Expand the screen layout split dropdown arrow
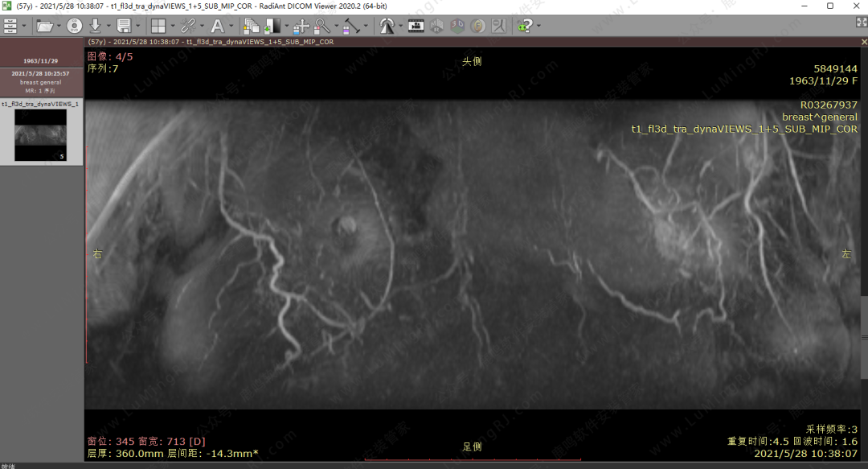Image resolution: width=868 pixels, height=469 pixels. 171,26
